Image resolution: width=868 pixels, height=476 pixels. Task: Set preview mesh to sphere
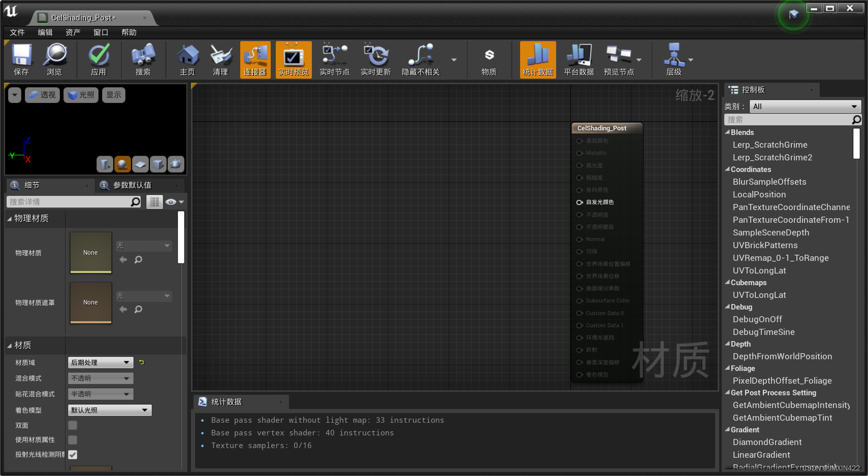click(122, 164)
